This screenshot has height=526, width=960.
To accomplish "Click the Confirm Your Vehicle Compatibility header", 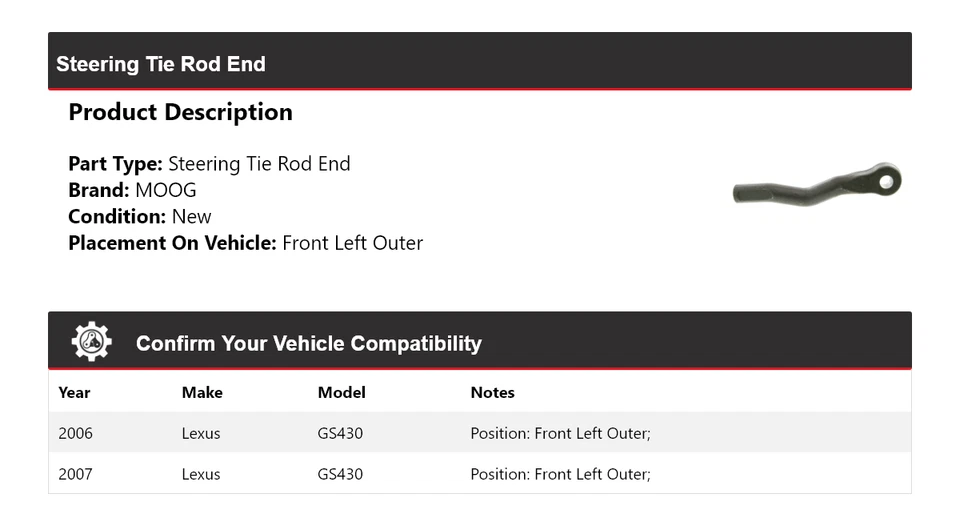I will [x=308, y=343].
